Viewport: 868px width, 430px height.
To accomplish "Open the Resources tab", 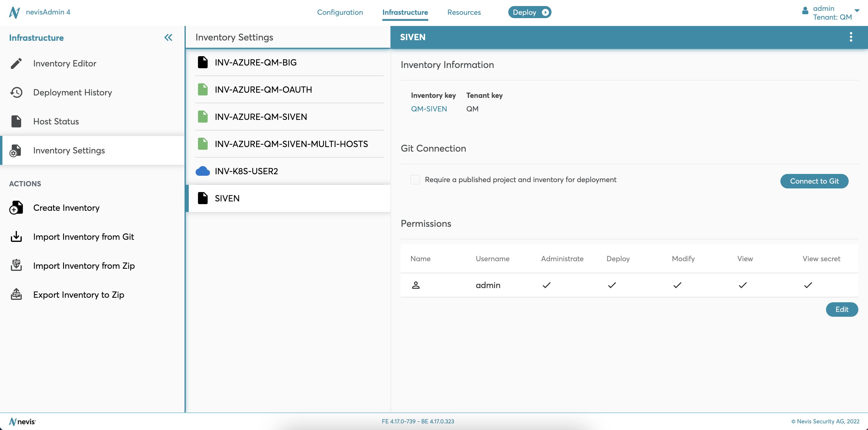I will tap(464, 12).
